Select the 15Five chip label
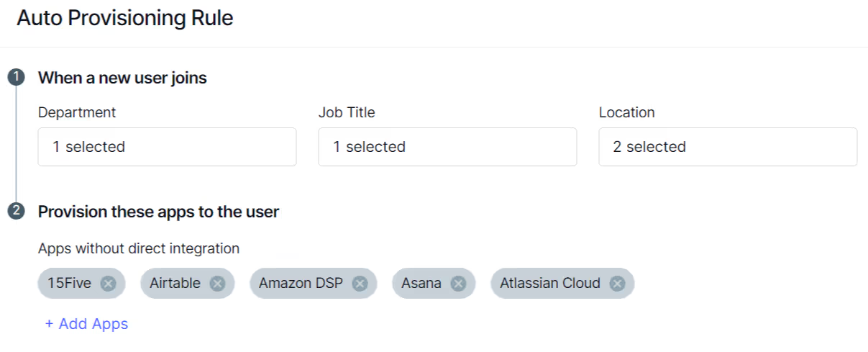Viewport: 868px width, 352px height. (70, 284)
